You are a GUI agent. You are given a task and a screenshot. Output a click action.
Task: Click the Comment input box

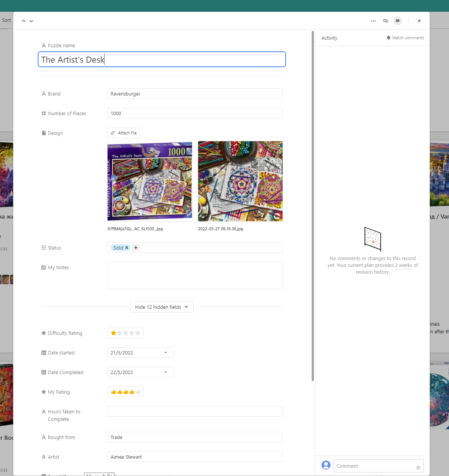point(379,466)
